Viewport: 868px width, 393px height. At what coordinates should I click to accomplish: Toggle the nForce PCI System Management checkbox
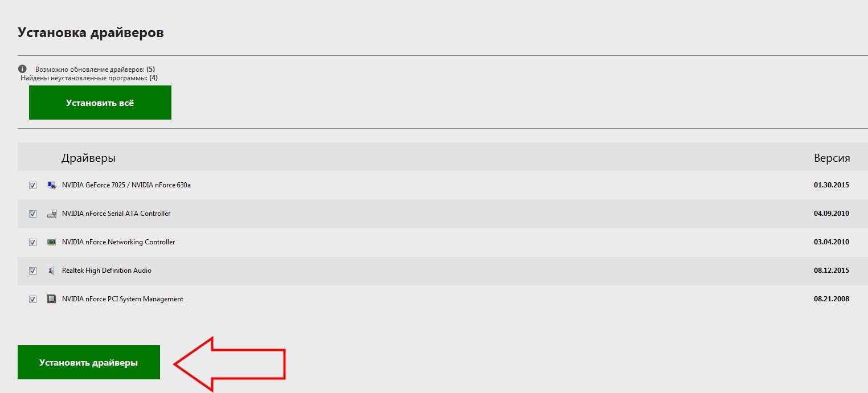[x=33, y=299]
